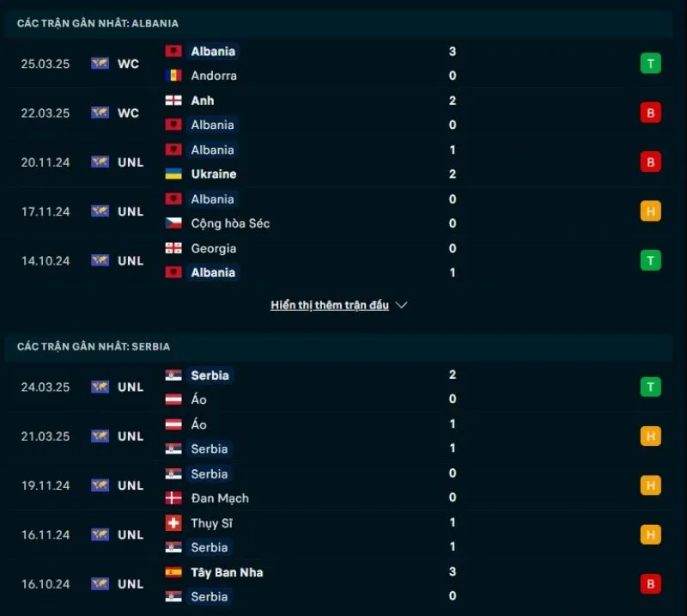Click the UNL label for match 19.11.24

131,485
